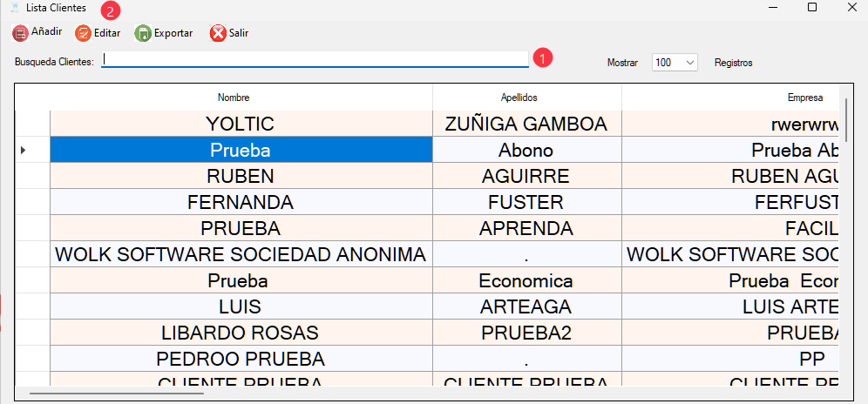Click the row selector arrow beside Prueba

[x=23, y=150]
